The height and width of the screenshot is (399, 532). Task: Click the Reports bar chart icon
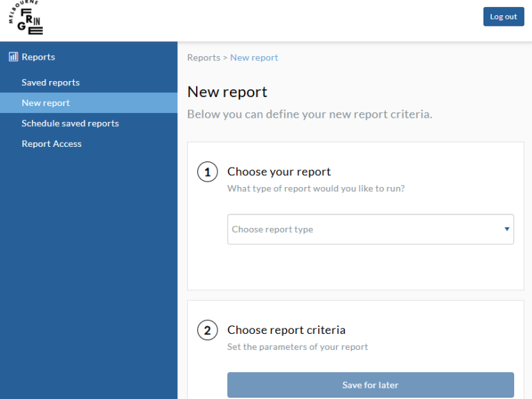(13, 57)
